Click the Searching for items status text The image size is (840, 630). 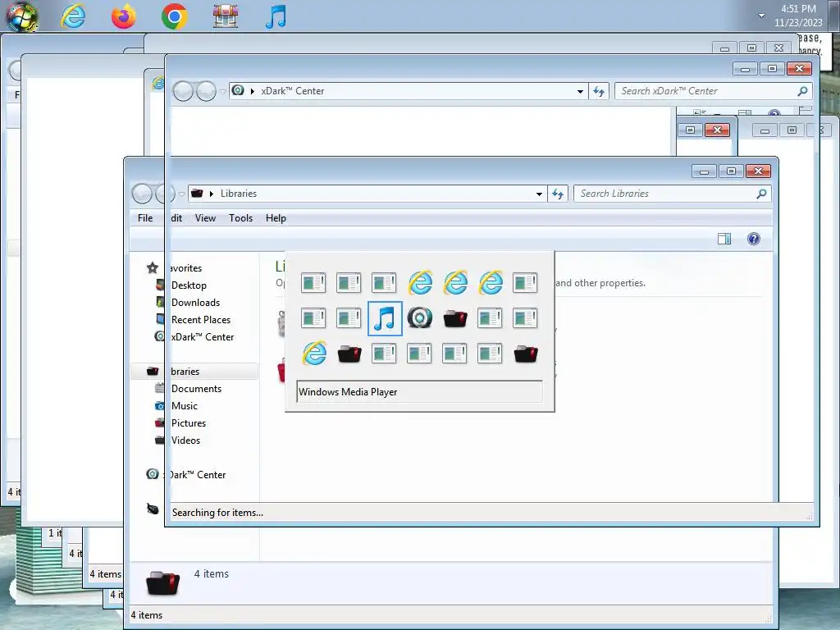217,513
